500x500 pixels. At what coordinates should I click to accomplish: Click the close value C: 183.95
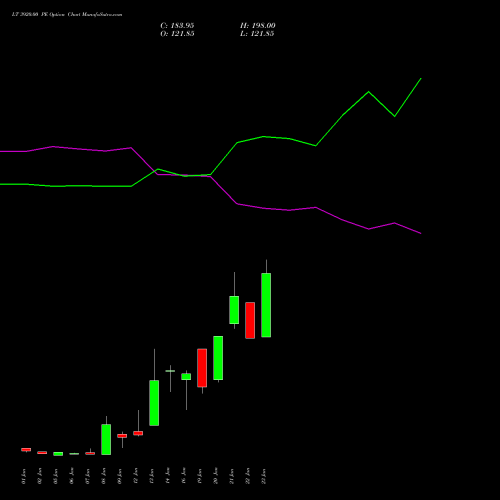[x=177, y=26]
